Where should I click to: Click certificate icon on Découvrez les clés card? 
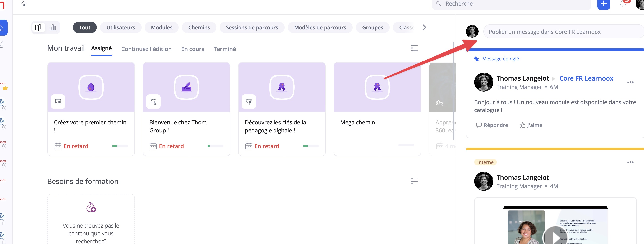coord(249,102)
